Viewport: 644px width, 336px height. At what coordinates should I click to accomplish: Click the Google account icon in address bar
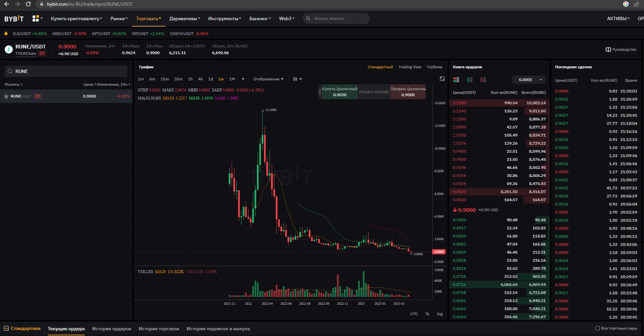pos(626,4)
